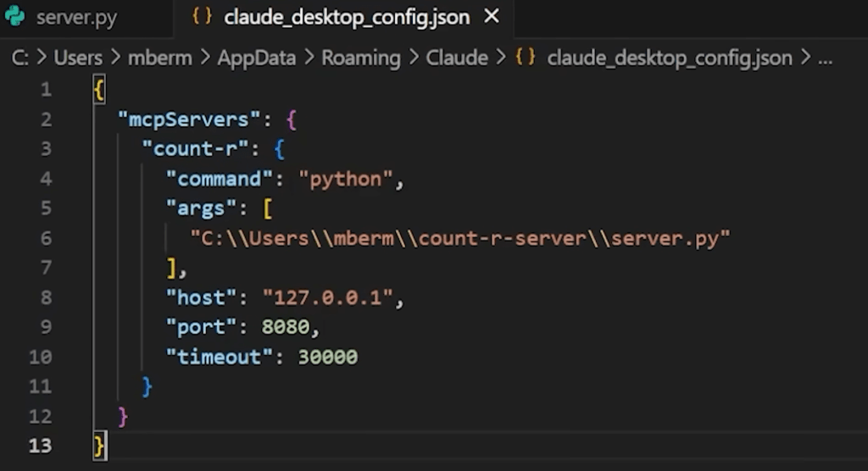Image resolution: width=868 pixels, height=471 pixels.
Task: Open the Roaming breadcrumb segment
Action: 360,58
